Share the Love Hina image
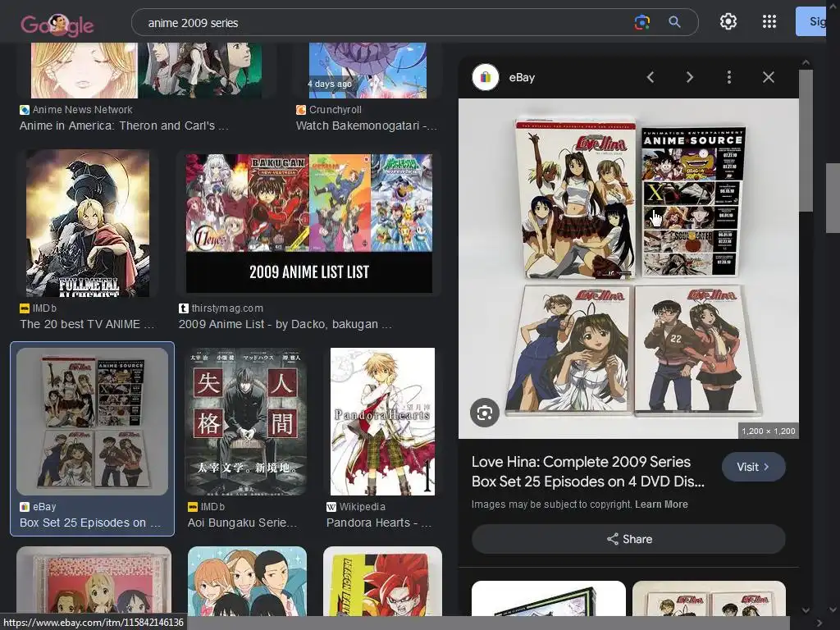The image size is (840, 630). [628, 539]
